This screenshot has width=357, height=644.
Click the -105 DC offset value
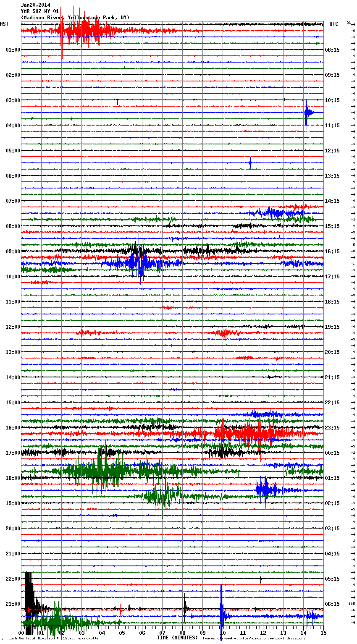[351, 604]
